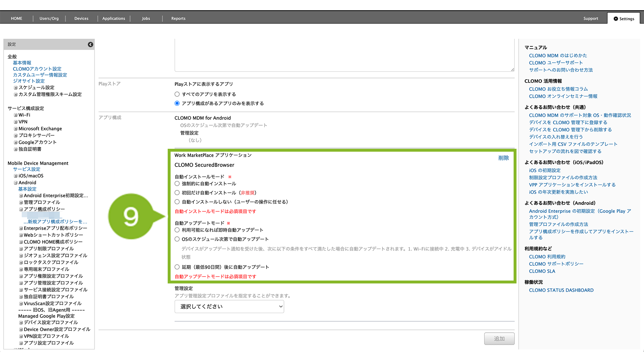Collapse the 設定 sidebar with arrow icon

(91, 45)
